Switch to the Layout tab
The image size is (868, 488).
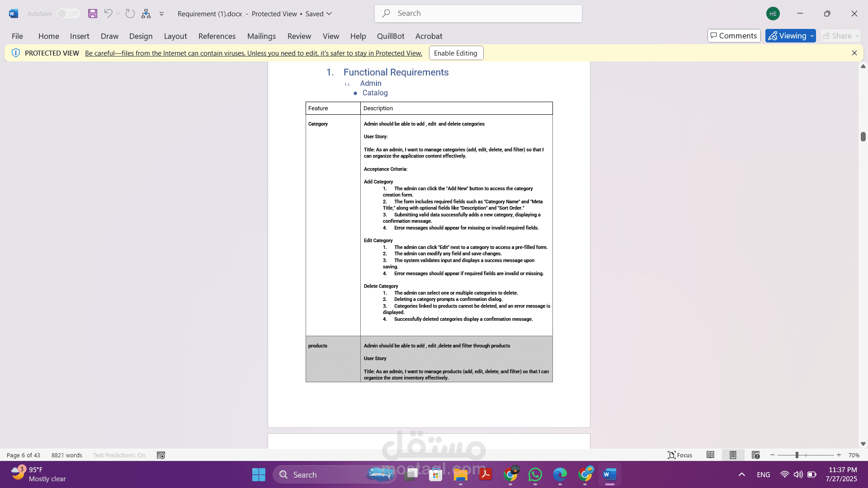(175, 36)
